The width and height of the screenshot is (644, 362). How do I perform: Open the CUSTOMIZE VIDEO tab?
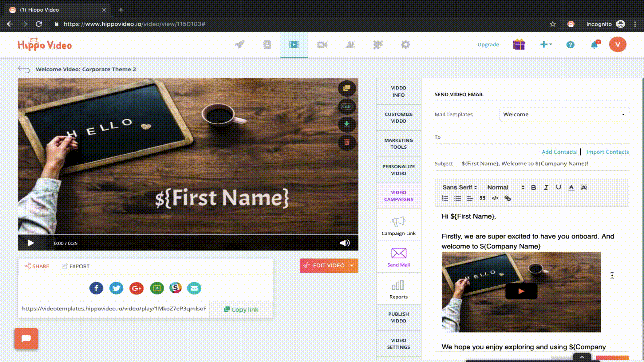[398, 118]
